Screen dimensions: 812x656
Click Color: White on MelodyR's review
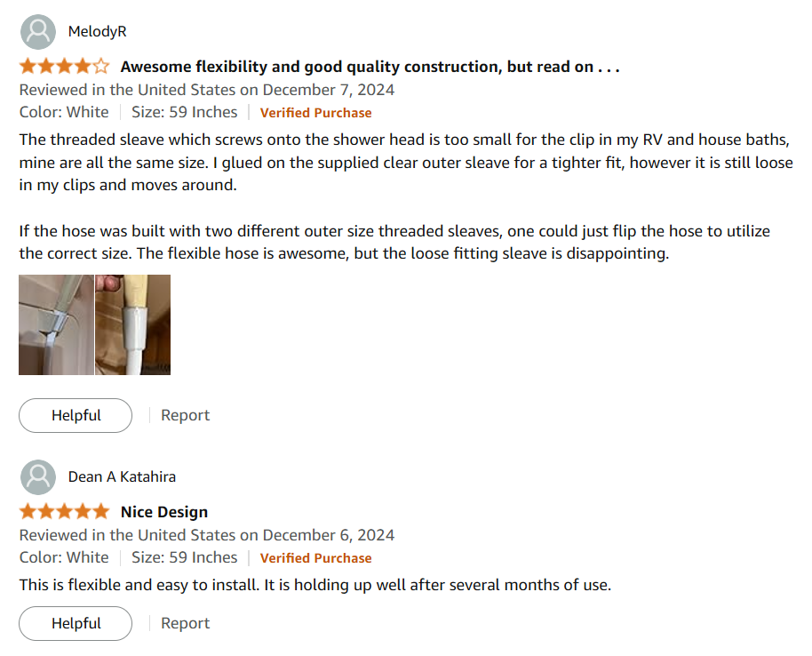pos(64,112)
